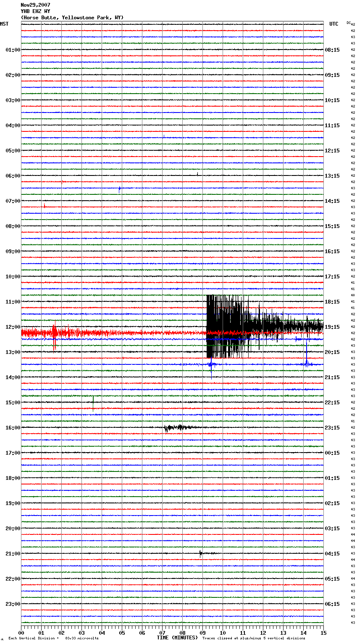Click the 04:15 UTC label
This screenshot has width=357, height=644.
(332, 554)
